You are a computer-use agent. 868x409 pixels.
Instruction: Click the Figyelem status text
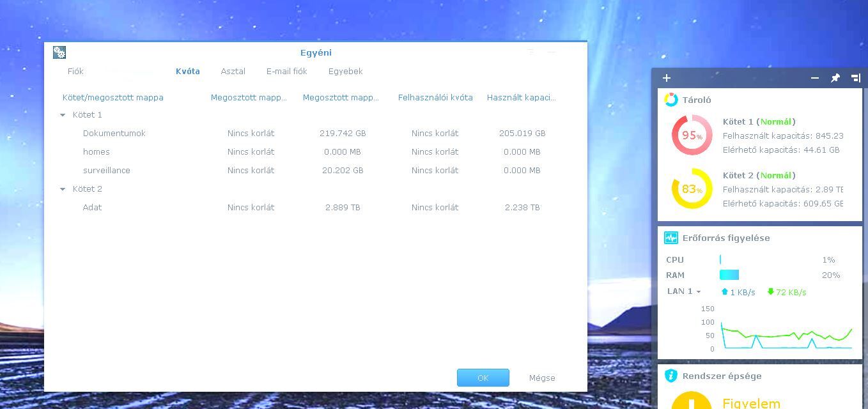tap(752, 403)
